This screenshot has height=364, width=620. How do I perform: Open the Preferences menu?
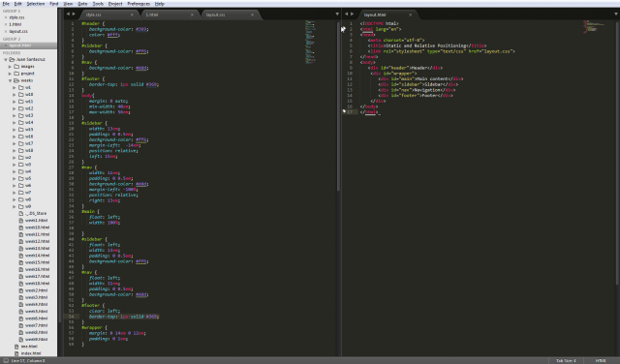tap(139, 4)
